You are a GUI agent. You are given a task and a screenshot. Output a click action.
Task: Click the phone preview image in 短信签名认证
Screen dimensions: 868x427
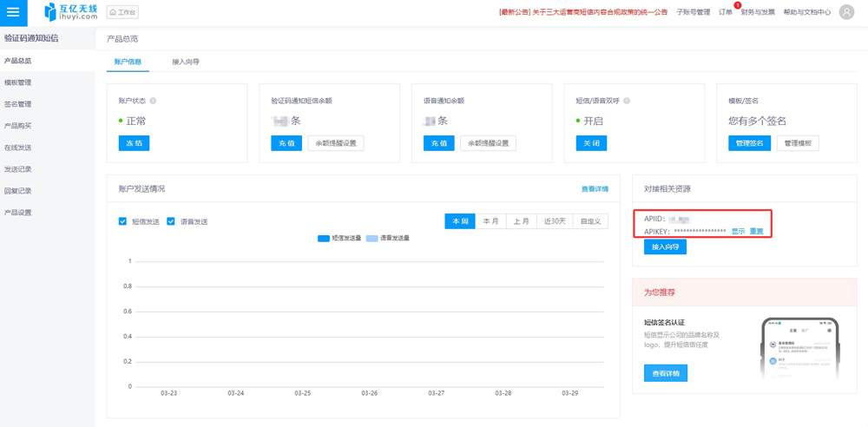point(799,349)
